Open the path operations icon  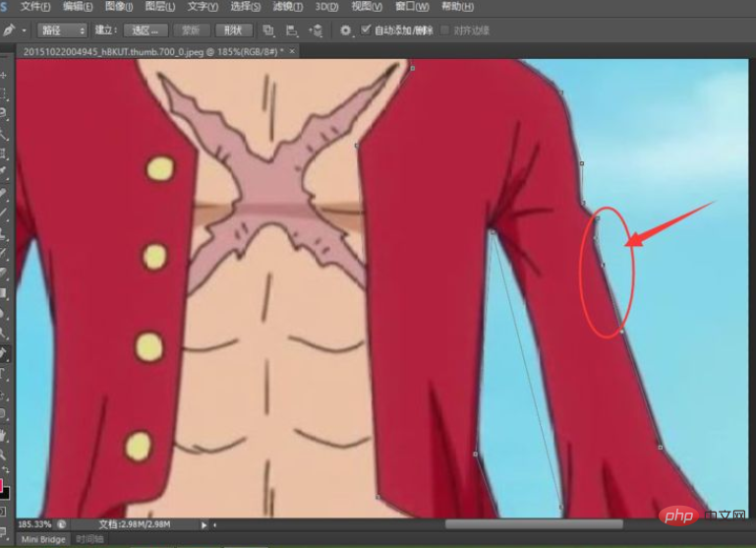pyautogui.click(x=268, y=30)
